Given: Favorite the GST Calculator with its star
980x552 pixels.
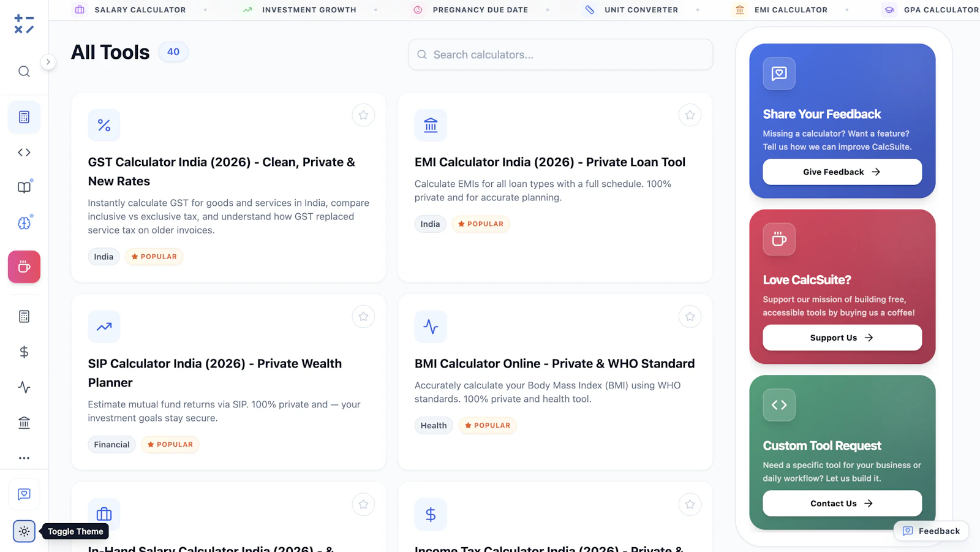Looking at the screenshot, I should [363, 115].
